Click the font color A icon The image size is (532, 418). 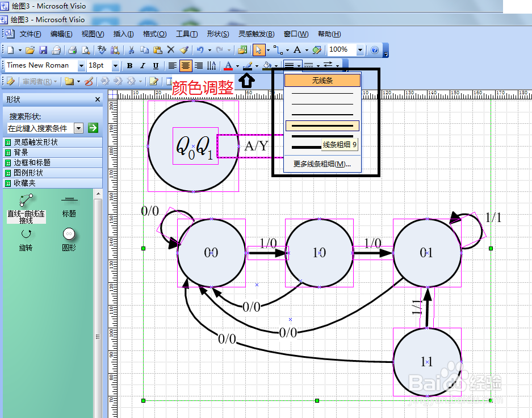coord(228,65)
